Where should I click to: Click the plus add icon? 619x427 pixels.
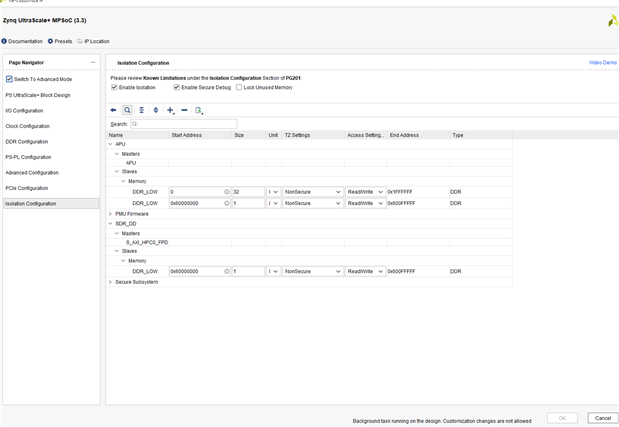tap(170, 110)
